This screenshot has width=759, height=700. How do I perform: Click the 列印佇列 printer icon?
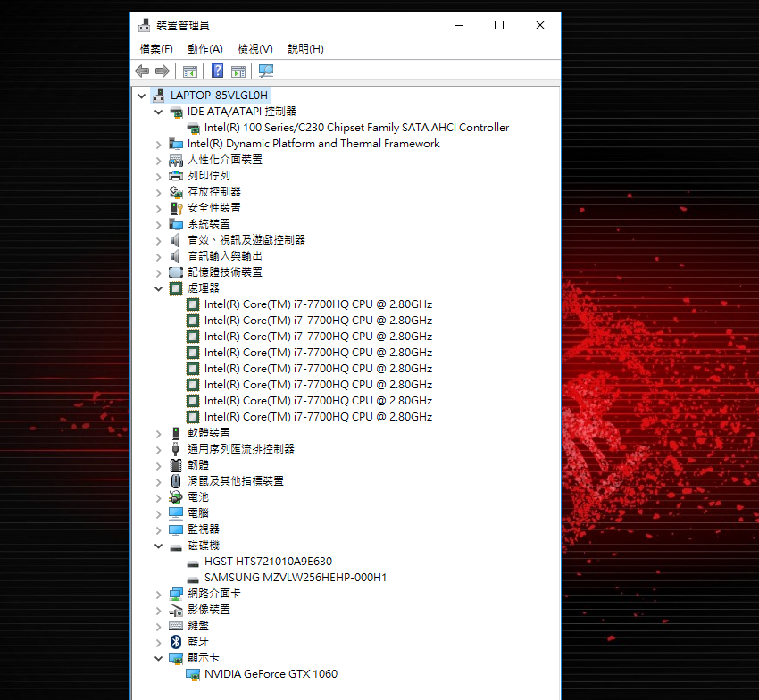pos(176,176)
